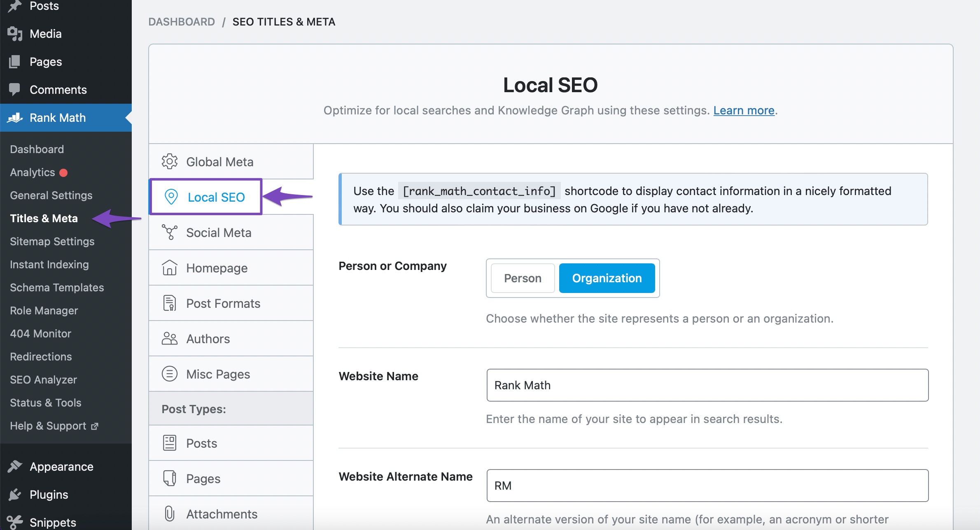
Task: Click the Website Name input field
Action: coord(708,384)
